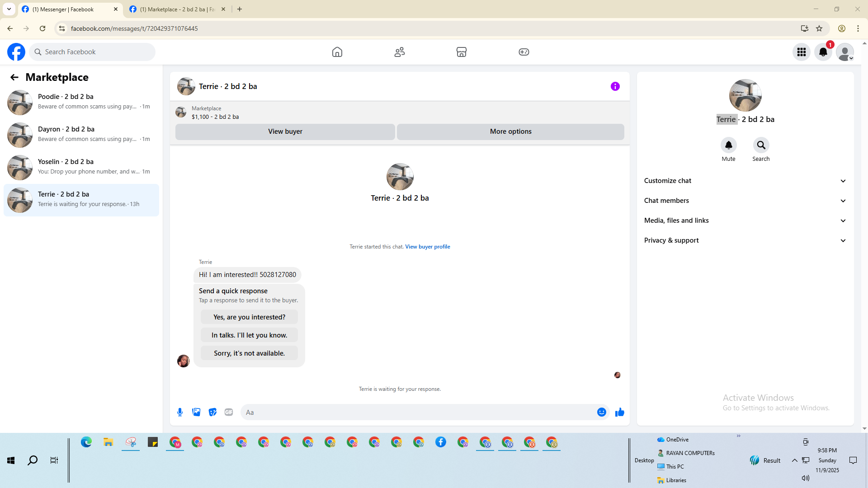Open the tab search dropdown arrow
Viewport: 868px width, 488px height.
[9, 9]
